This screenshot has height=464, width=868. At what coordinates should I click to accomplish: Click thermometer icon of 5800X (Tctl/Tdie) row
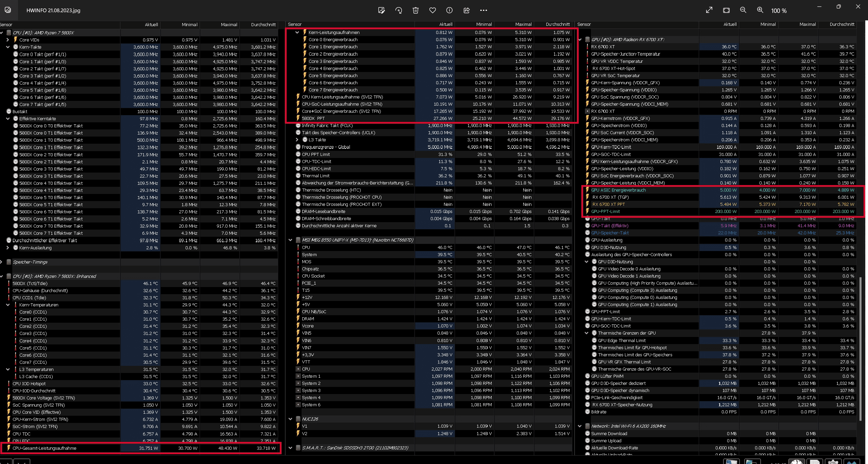9,283
